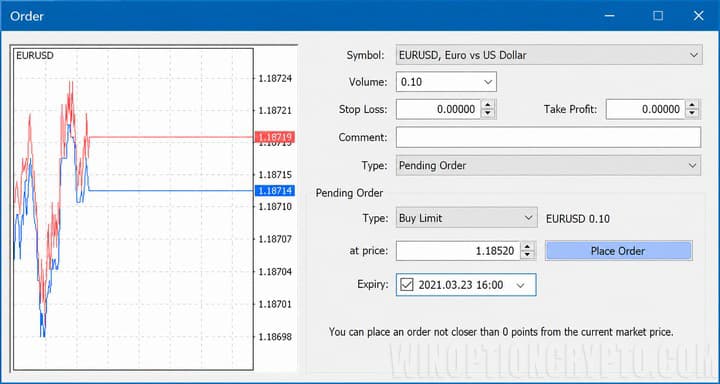Viewport: 720px width, 384px height.
Task: Increase Take Profit with the up arrow
Action: click(692, 105)
